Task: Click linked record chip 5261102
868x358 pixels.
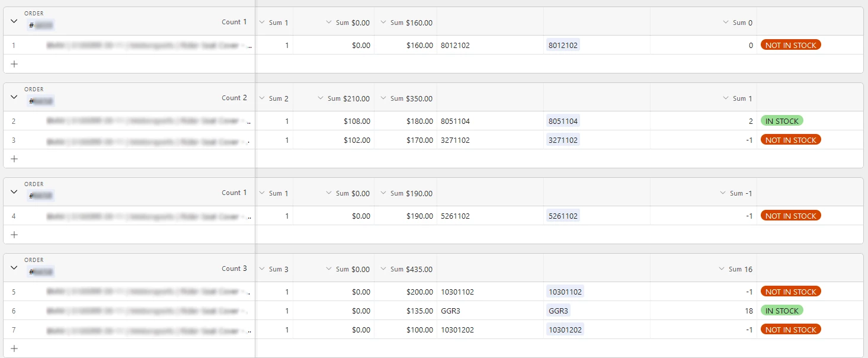Action: point(563,216)
